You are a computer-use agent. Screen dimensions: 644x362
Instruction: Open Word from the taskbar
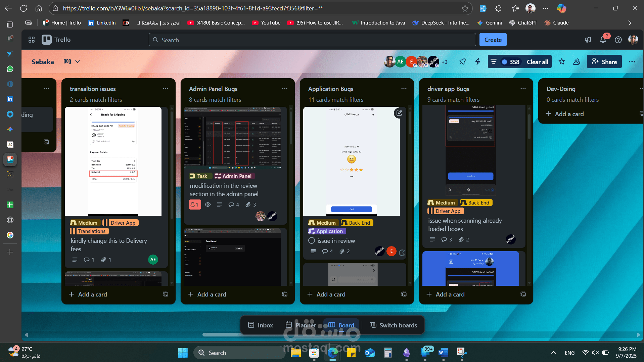click(443, 353)
